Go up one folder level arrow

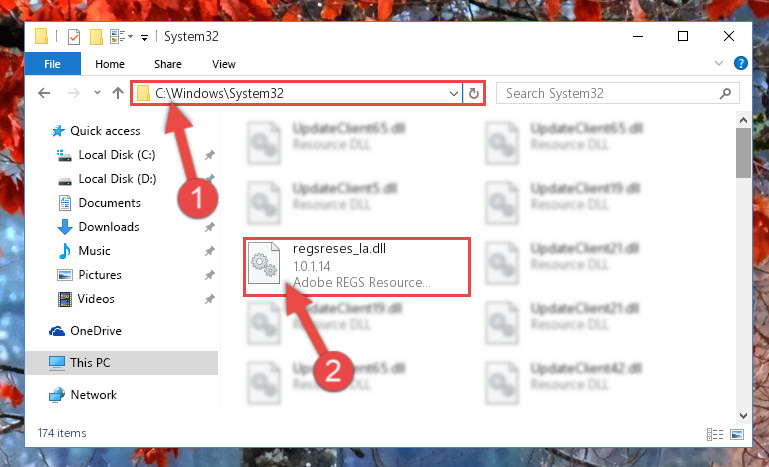[118, 93]
